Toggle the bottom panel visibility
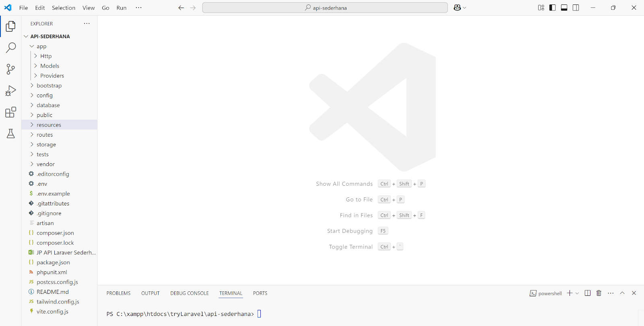This screenshot has width=644, height=326. (x=564, y=8)
